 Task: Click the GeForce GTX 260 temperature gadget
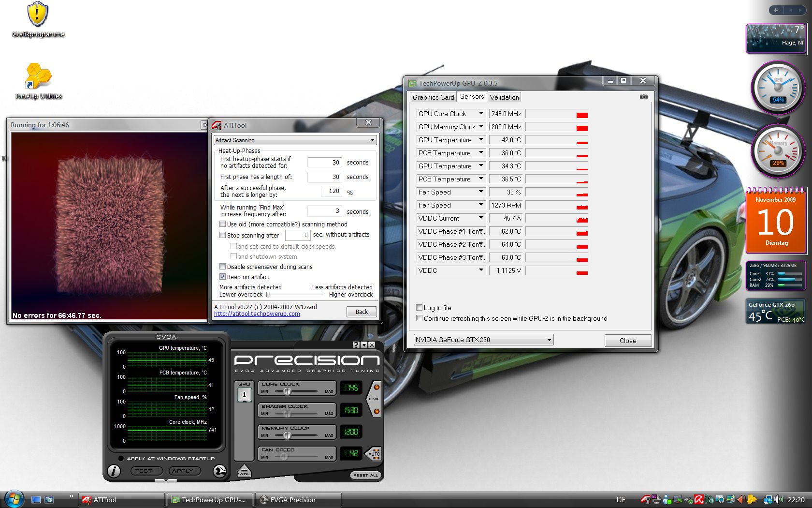pos(775,311)
